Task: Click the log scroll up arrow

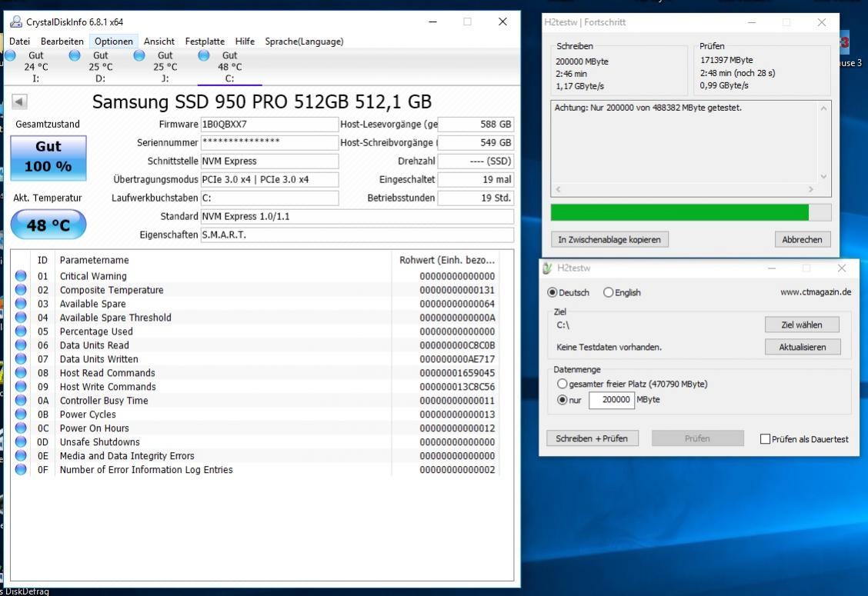Action: click(x=823, y=108)
